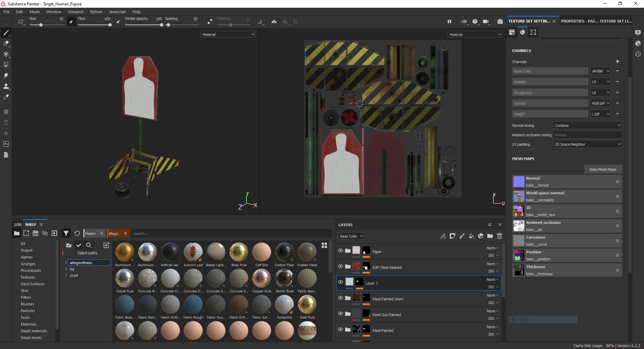
Task: Click the Bake Mesh Maps button
Action: click(603, 169)
